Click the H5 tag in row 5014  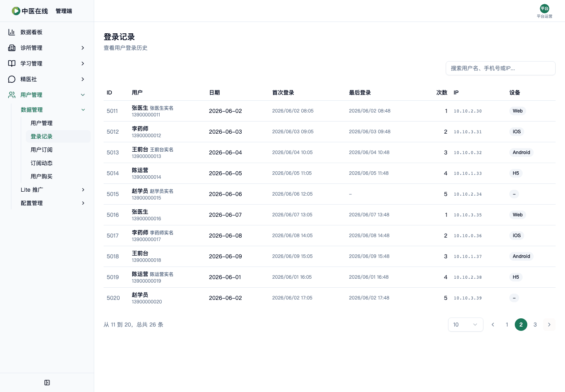click(x=516, y=173)
